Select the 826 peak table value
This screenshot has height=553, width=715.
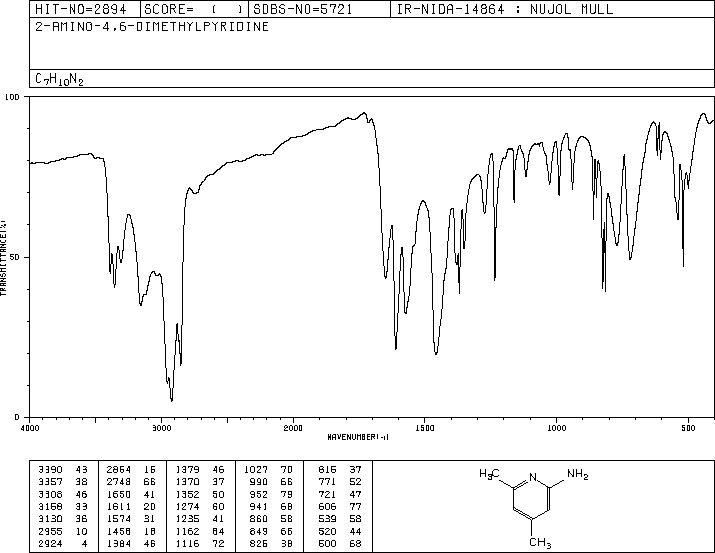(259, 543)
